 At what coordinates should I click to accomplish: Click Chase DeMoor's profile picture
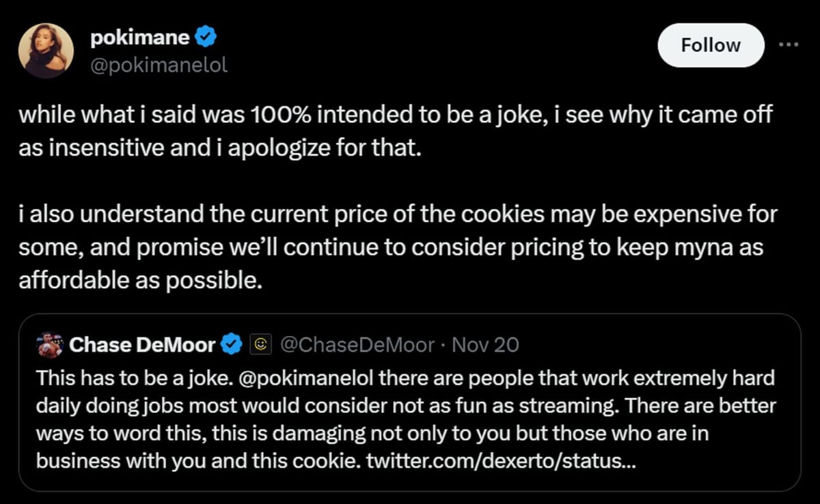point(49,344)
